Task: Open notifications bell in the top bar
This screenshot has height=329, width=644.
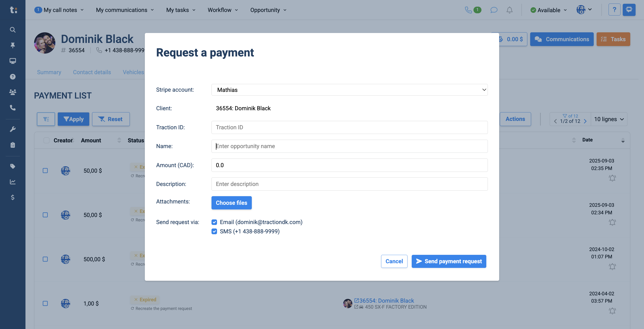Action: point(510,10)
